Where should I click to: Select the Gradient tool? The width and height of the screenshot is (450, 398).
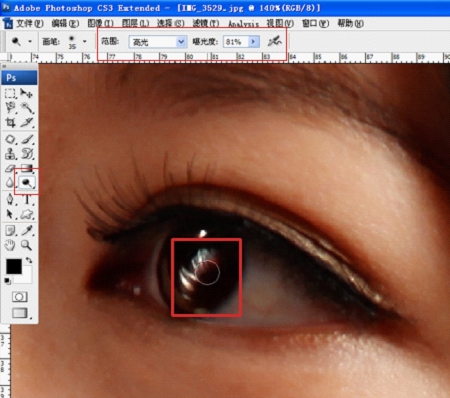click(x=27, y=168)
